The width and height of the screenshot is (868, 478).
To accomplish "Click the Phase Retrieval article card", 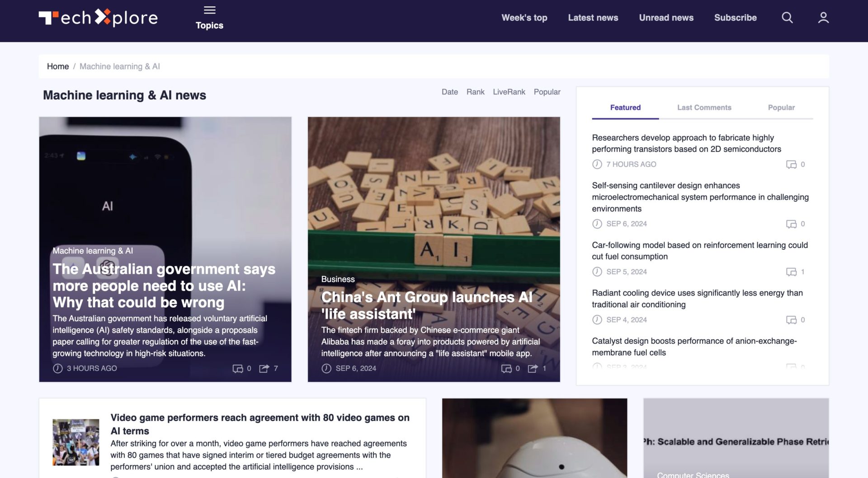I will (x=736, y=438).
